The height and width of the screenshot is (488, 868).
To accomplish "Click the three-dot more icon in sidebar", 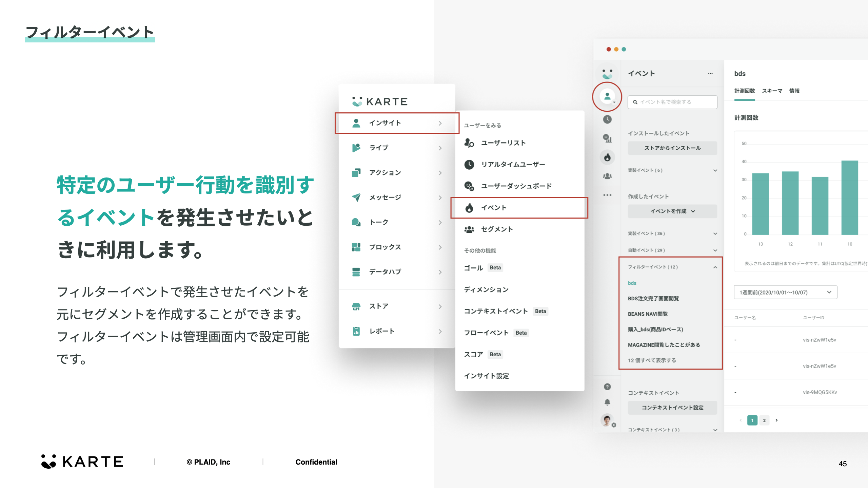I will click(x=607, y=195).
